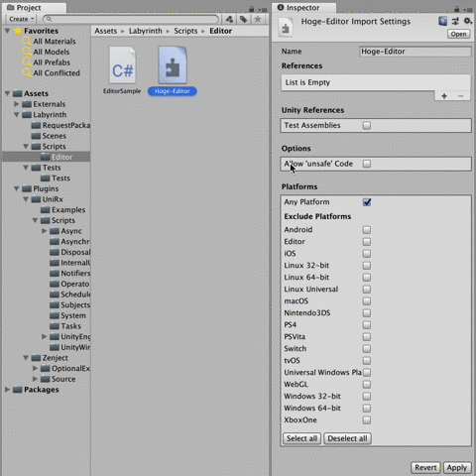
Task: Collapse the Favorites section
Action: point(7,31)
